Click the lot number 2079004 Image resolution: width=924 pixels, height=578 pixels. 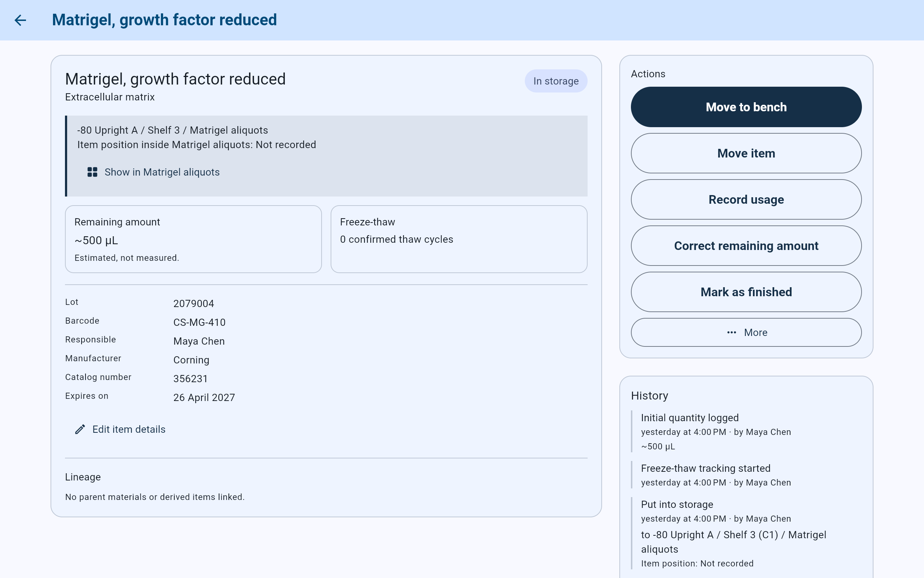193,303
